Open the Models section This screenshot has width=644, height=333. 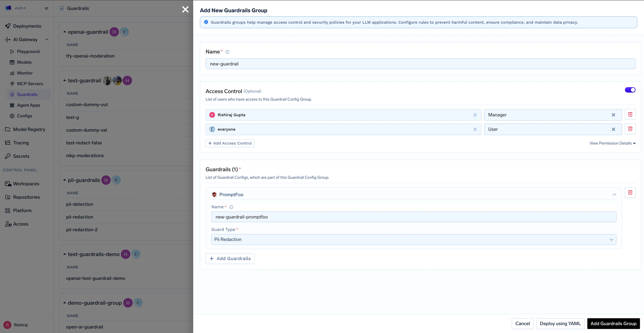tap(24, 62)
